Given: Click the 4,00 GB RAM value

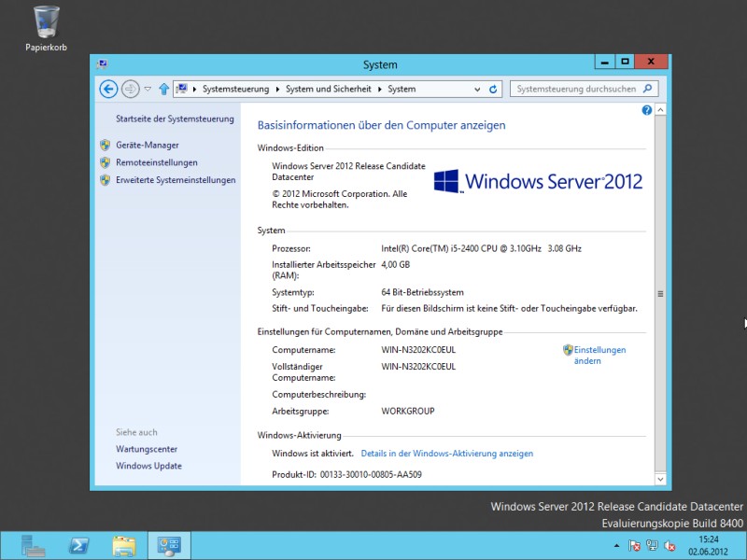Looking at the screenshot, I should 395,265.
